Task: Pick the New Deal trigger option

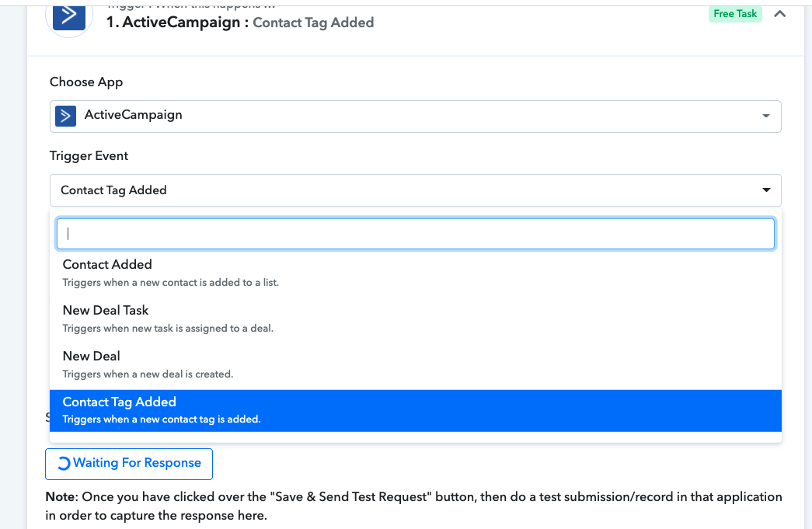Action: click(415, 364)
